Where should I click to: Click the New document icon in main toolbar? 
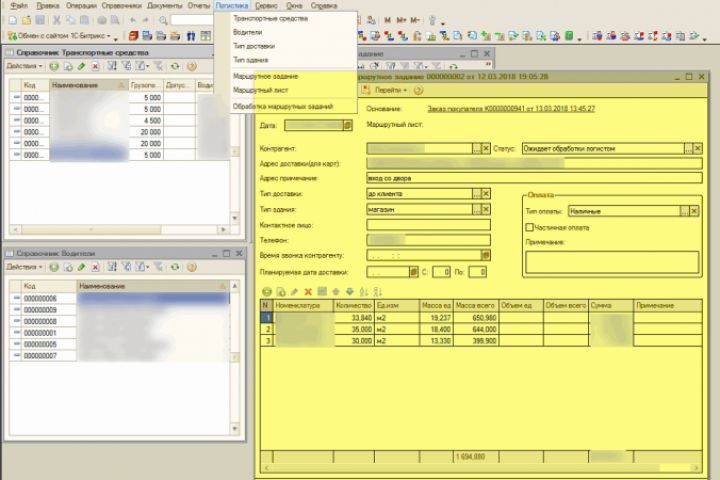[13, 20]
